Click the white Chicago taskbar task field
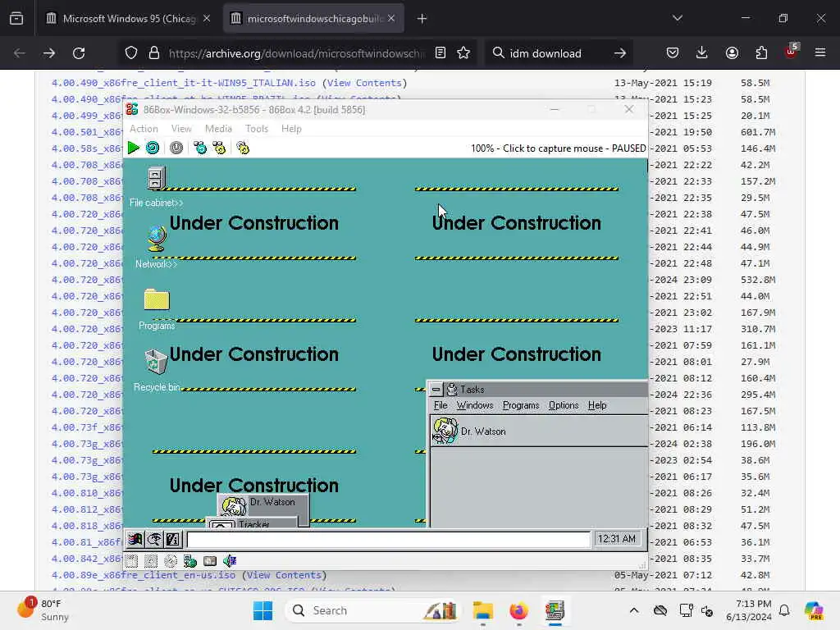The height and width of the screenshot is (630, 840). coord(388,539)
